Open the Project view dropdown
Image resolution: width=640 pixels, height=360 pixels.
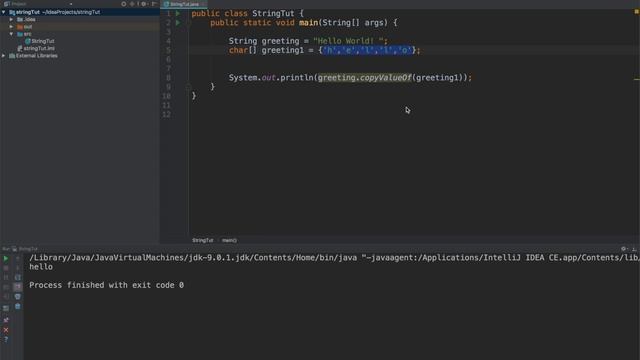[71, 4]
